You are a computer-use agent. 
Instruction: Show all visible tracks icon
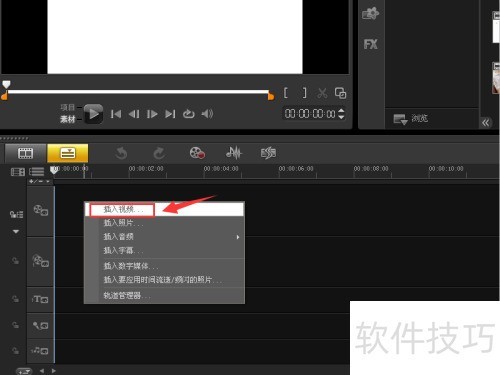click(36, 172)
